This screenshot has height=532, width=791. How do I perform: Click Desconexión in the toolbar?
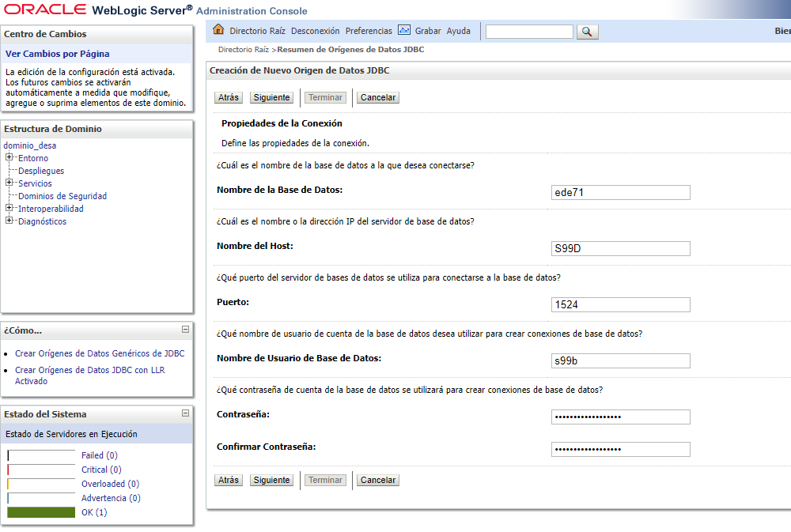pos(316,31)
